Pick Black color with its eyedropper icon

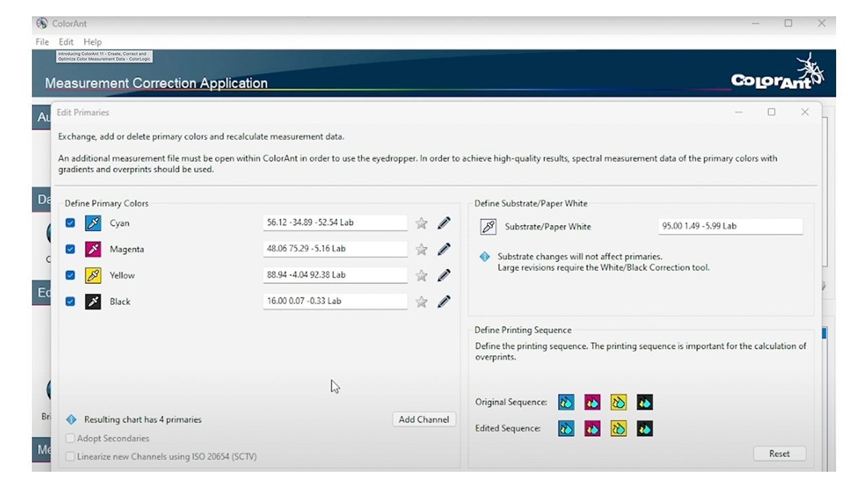(93, 302)
